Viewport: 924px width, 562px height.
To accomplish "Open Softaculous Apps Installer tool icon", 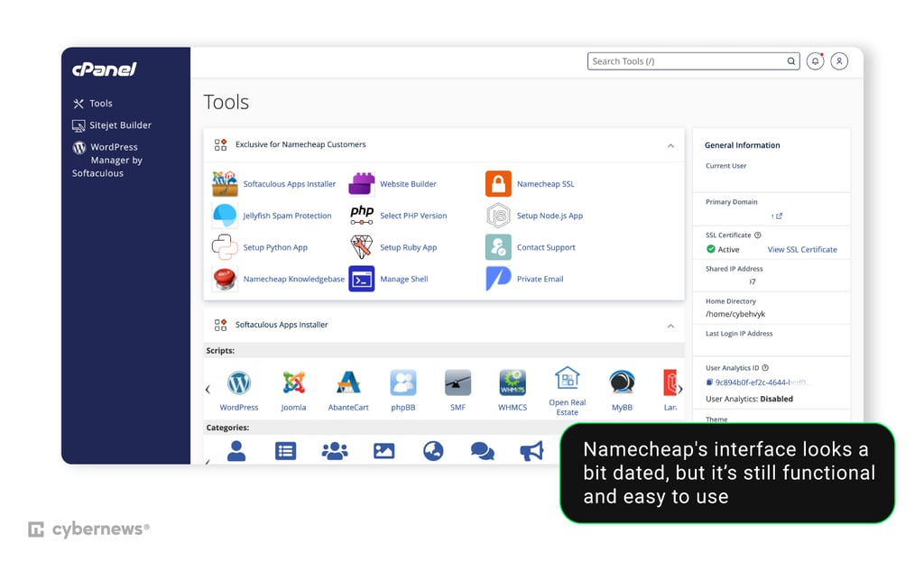I will pyautogui.click(x=225, y=184).
